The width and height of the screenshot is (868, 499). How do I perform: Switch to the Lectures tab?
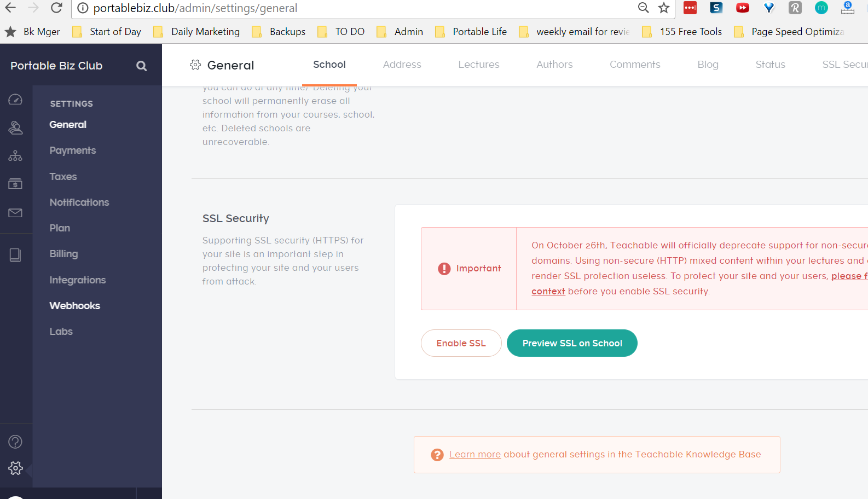(479, 65)
